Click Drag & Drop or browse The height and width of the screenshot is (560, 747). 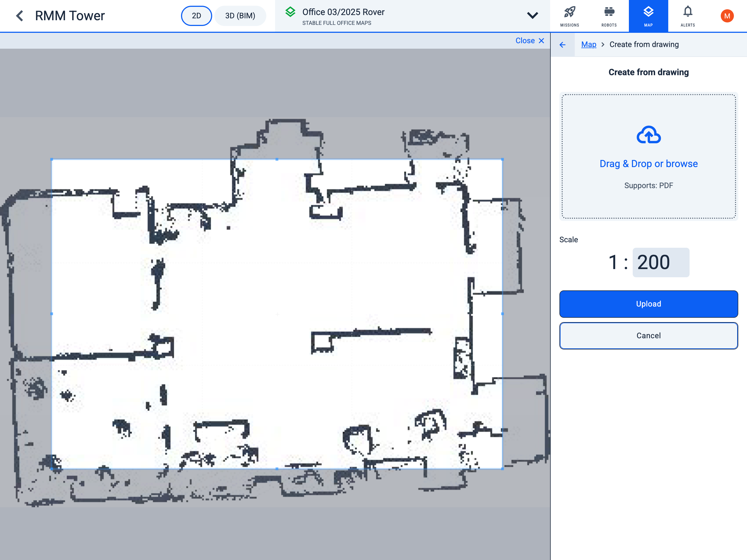pyautogui.click(x=648, y=164)
